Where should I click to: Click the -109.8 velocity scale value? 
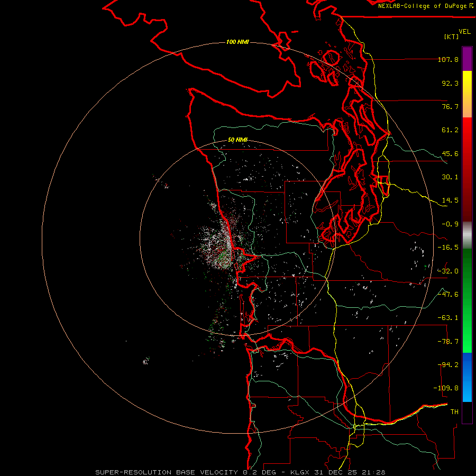click(446, 388)
